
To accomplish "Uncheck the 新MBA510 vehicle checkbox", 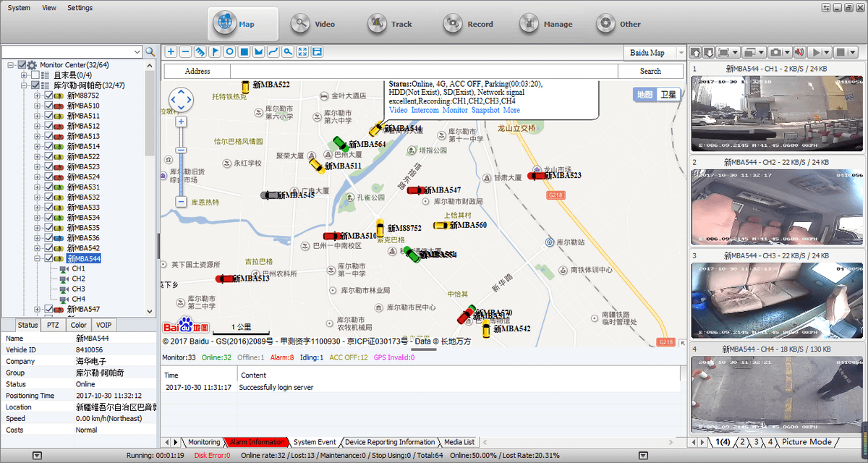I will (x=48, y=106).
